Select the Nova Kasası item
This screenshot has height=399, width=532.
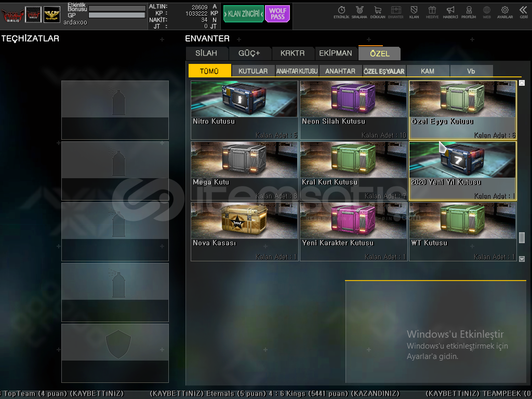click(x=244, y=232)
